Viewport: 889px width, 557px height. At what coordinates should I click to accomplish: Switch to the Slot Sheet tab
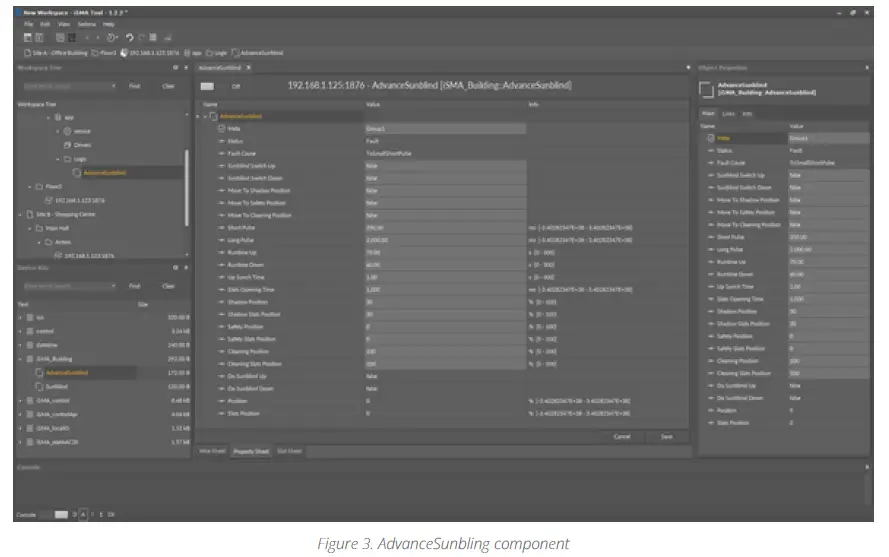[289, 451]
